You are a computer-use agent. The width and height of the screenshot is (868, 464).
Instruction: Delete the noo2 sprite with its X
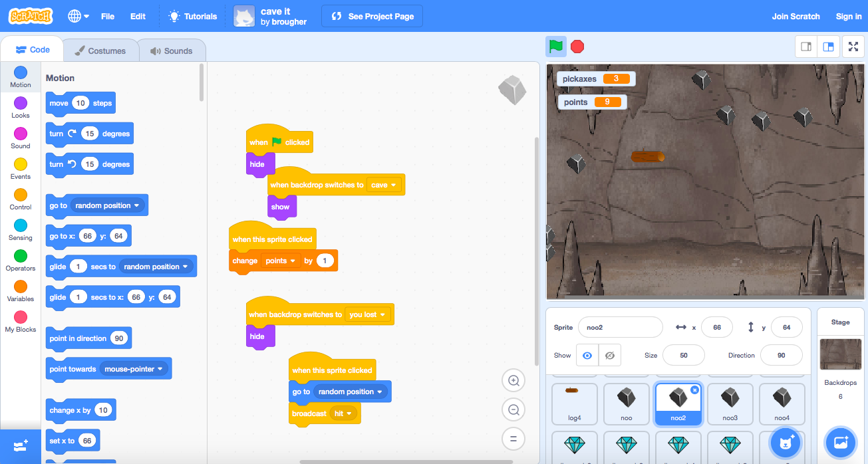tap(694, 390)
